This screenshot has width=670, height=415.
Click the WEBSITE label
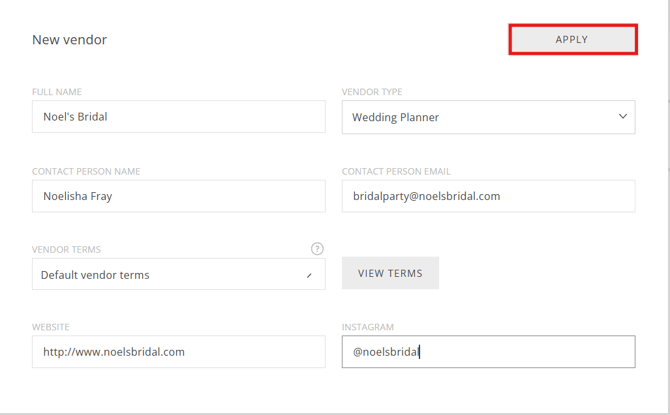51,327
